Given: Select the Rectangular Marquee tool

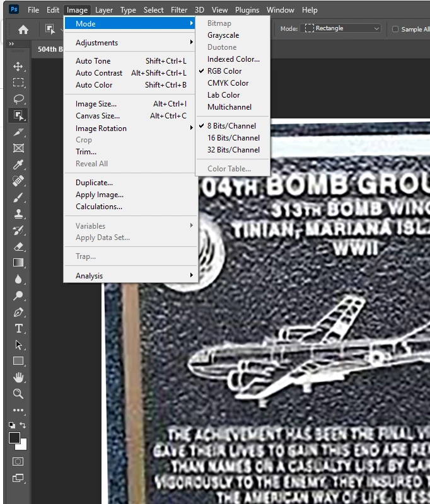Looking at the screenshot, I should [18, 83].
